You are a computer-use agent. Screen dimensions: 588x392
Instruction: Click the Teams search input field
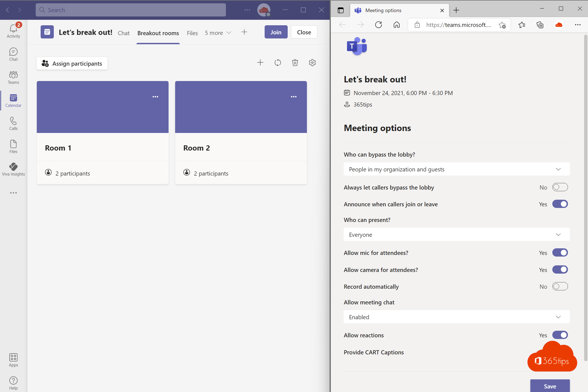tap(136, 10)
